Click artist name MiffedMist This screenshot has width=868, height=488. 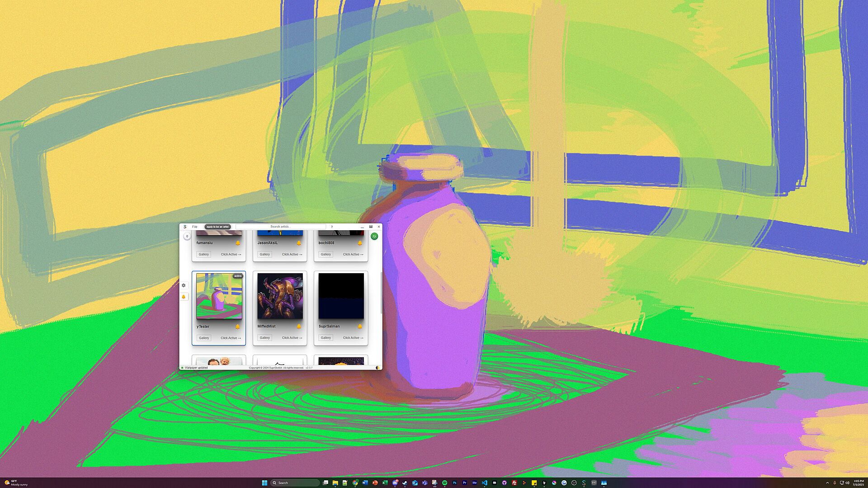click(267, 326)
